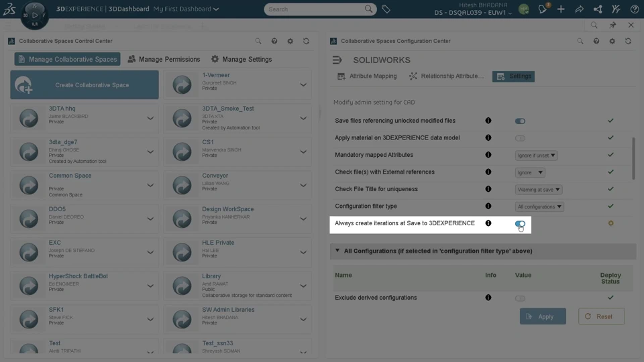Image resolution: width=644 pixels, height=362 pixels.
Task: Open the DS - DSQAL039 - EUW1 platform dropdown
Action: tap(473, 13)
